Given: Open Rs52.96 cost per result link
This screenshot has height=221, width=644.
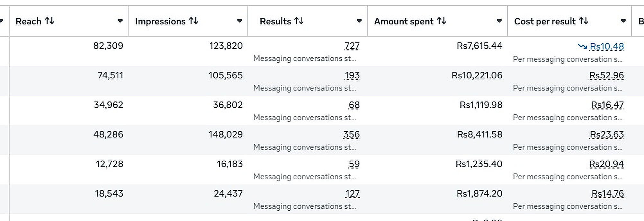Looking at the screenshot, I should click(606, 75).
